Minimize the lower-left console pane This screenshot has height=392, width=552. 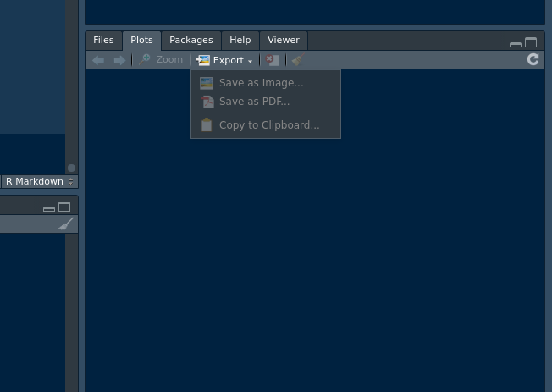tap(49, 208)
